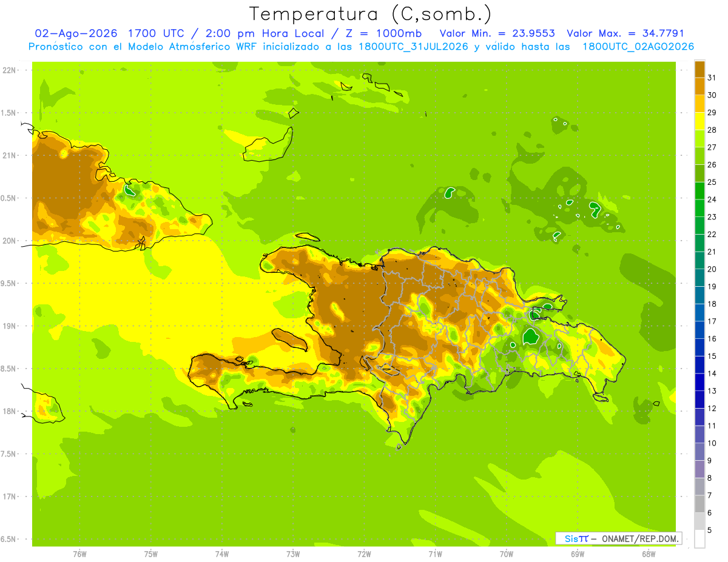Screen dimensions: 728x562
Task: Click the "74W" longitude axis label
Action: 221,554
